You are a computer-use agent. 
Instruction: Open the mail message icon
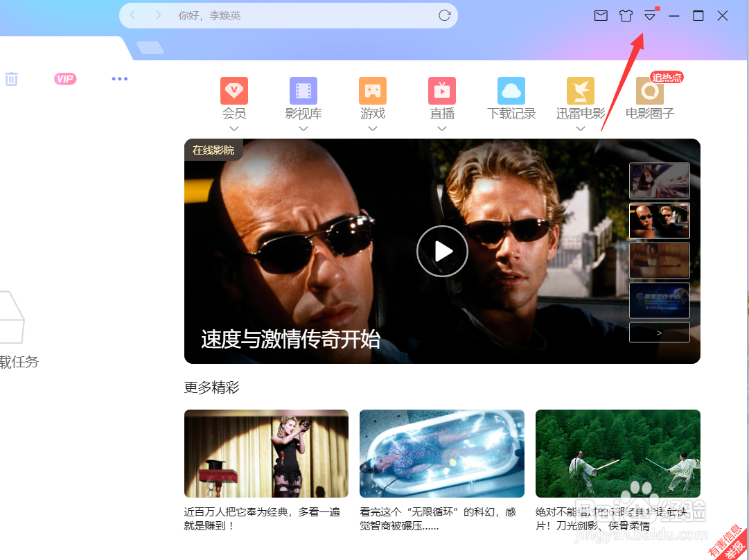tap(601, 16)
